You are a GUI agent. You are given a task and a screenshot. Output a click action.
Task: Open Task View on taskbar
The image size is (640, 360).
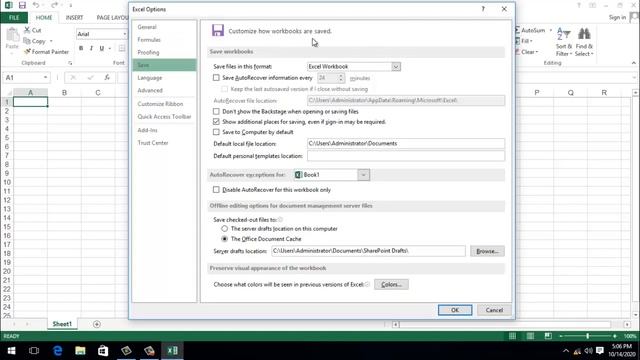[x=34, y=351]
